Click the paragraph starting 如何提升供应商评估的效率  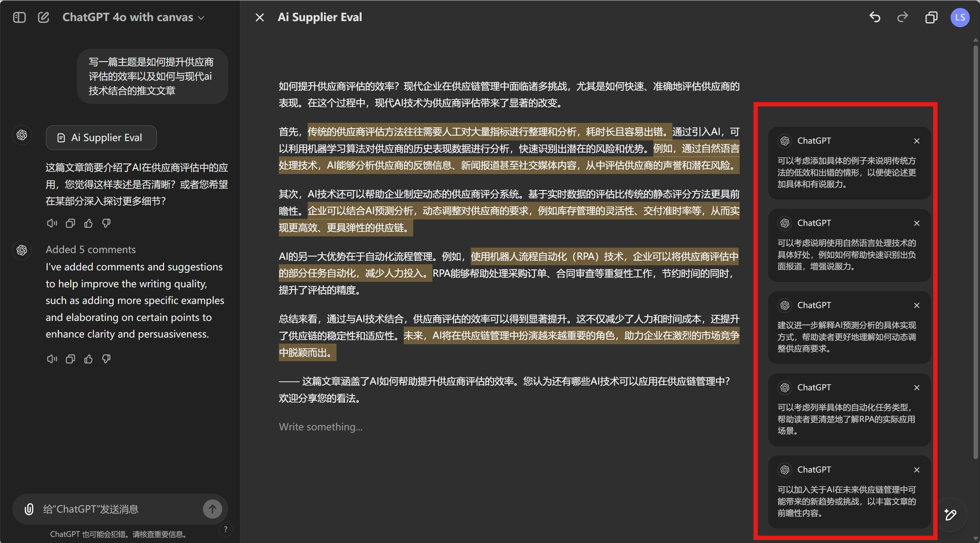pyautogui.click(x=509, y=94)
